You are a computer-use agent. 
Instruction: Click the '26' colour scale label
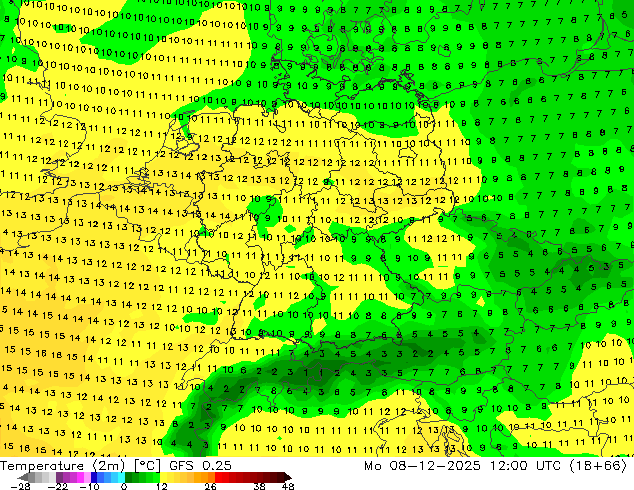210,486
